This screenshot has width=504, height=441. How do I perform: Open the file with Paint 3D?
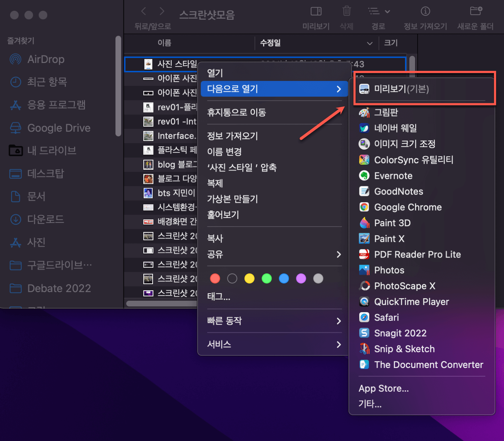click(422, 223)
